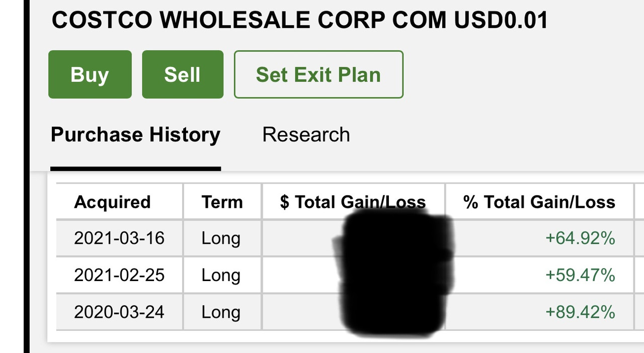Switch to the Research tab
The height and width of the screenshot is (353, 644).
[x=306, y=135]
